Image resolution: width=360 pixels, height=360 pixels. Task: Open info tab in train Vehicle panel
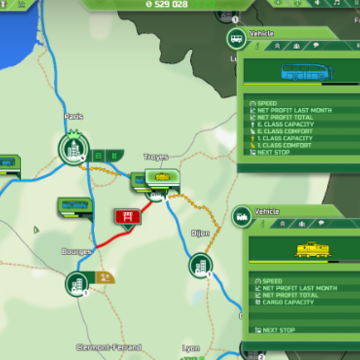click(x=263, y=224)
